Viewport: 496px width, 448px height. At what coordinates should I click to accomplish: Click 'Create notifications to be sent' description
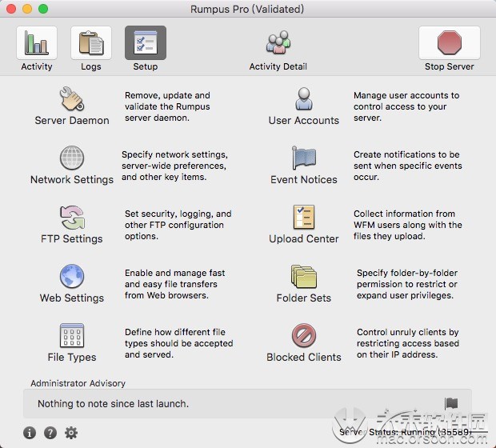[x=408, y=166]
